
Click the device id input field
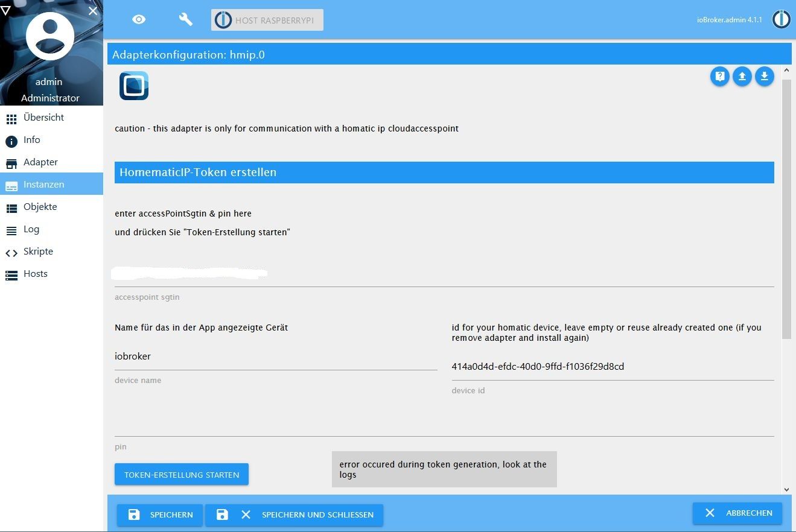[x=613, y=367]
